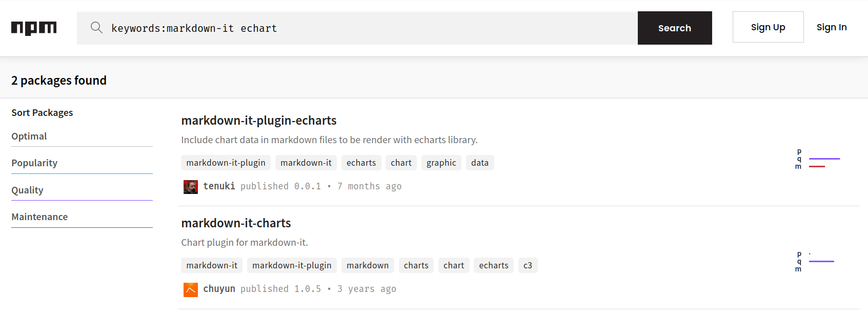
Task: Open the Sign In link
Action: tap(831, 27)
